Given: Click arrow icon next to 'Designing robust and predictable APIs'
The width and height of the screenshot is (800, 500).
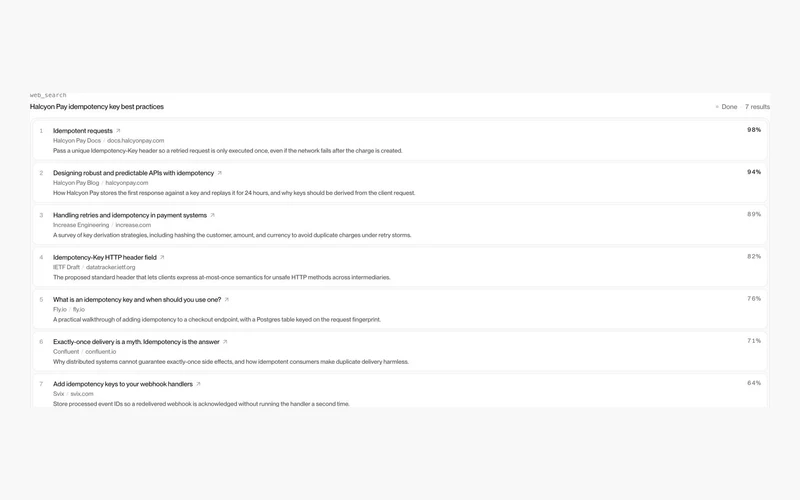Looking at the screenshot, I should click(x=219, y=173).
